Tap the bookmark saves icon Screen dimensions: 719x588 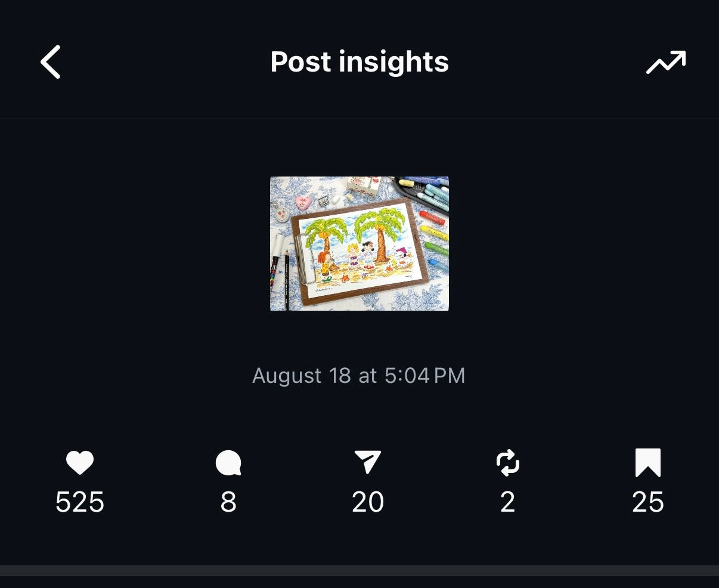(x=648, y=463)
